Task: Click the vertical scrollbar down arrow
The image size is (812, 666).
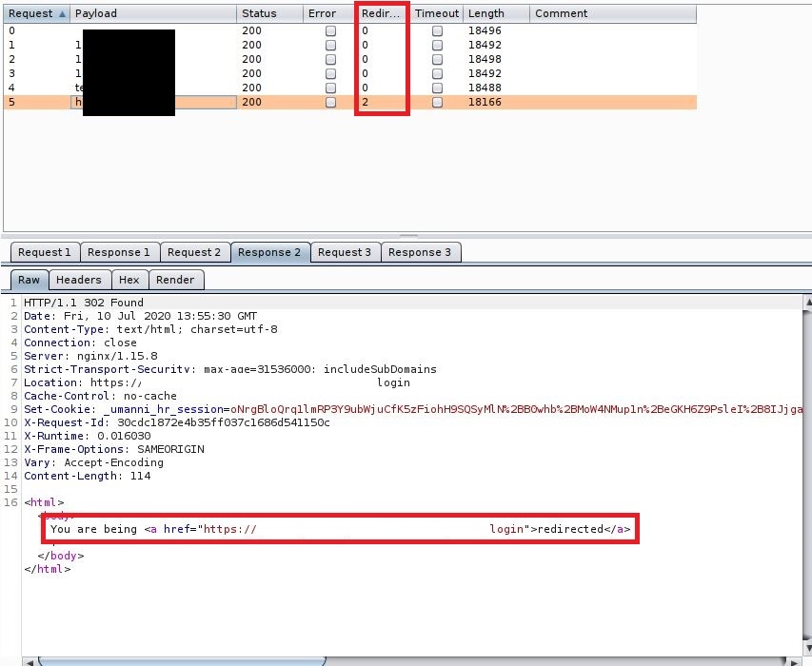Action: click(807, 647)
